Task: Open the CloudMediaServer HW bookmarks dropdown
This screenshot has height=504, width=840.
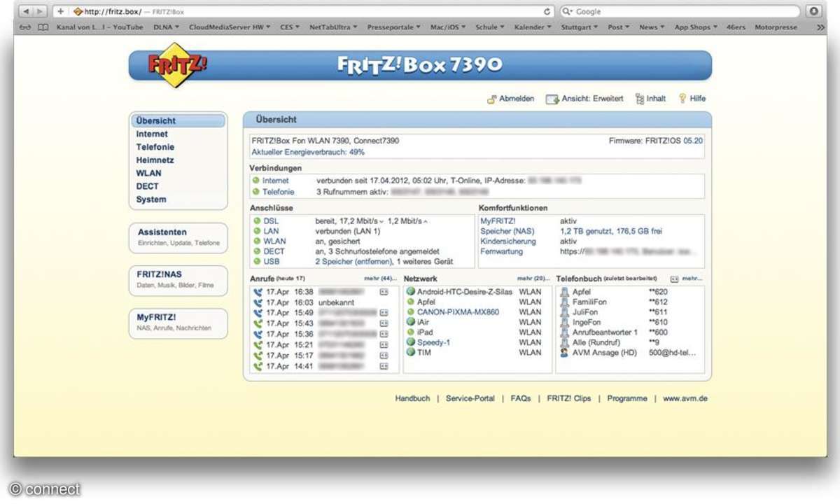Action: pos(231,27)
